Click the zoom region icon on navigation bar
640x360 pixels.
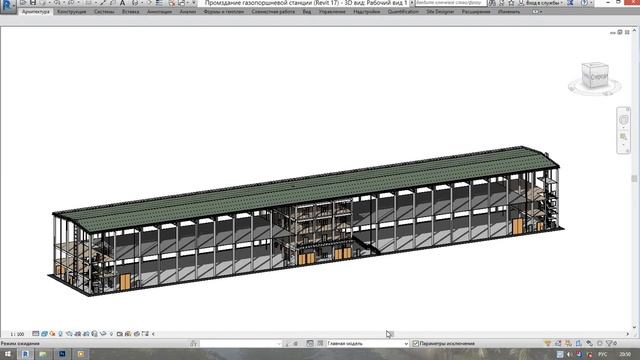coord(623,137)
